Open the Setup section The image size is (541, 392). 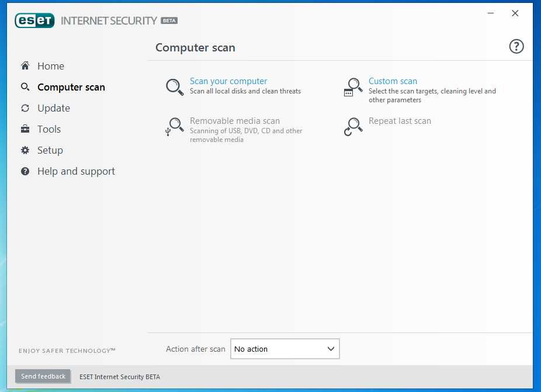(x=50, y=151)
